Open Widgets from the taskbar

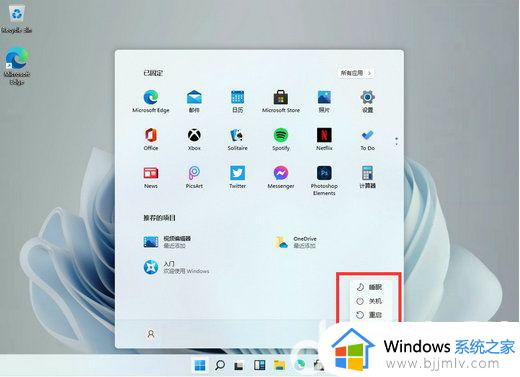click(259, 365)
